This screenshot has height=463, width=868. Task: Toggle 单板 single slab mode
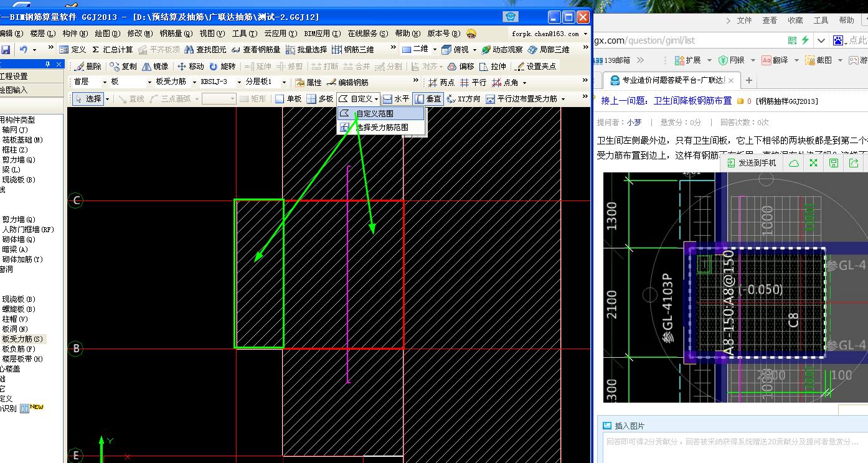288,98
